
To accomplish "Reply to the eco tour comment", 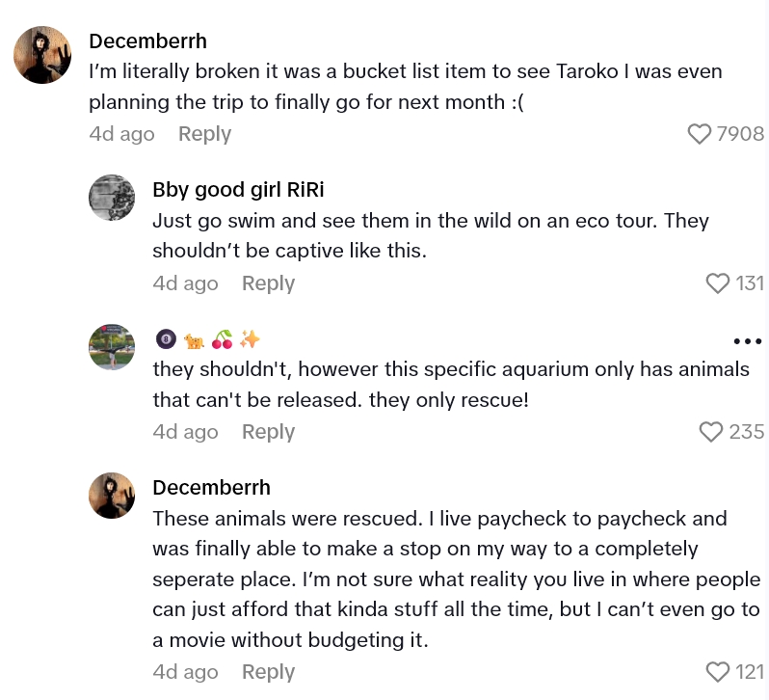I will [268, 283].
